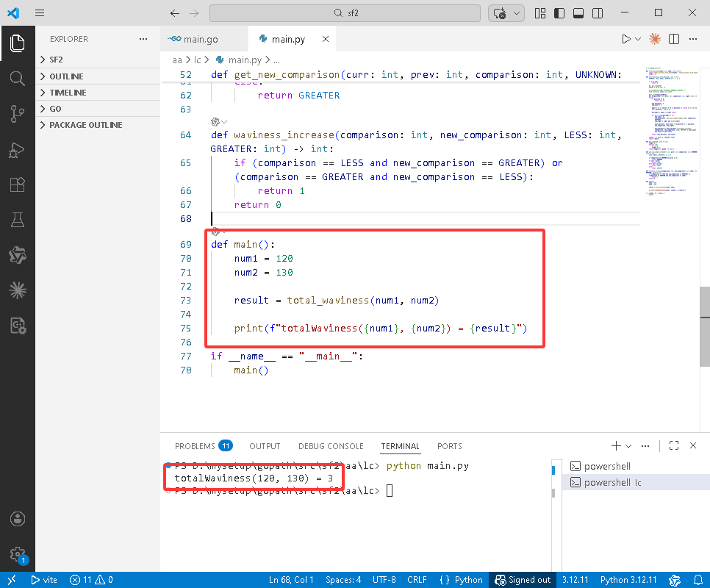Open the hamburger application menu

[40, 12]
